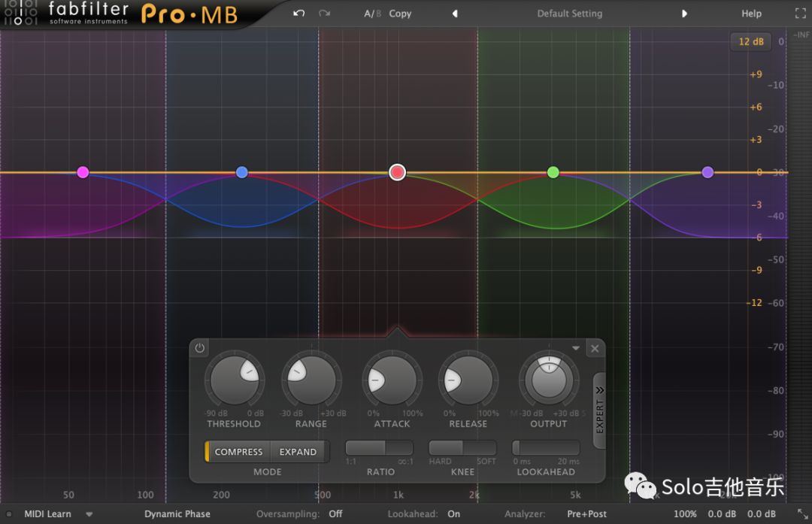Click the last 0.0 dB value
Viewport: 812px width, 524px height.
761,514
